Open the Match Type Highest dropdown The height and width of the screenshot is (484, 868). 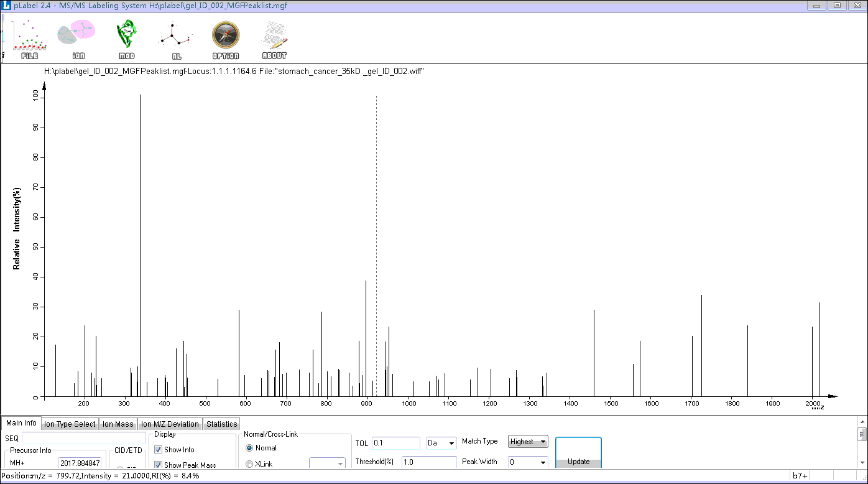pyautogui.click(x=528, y=442)
